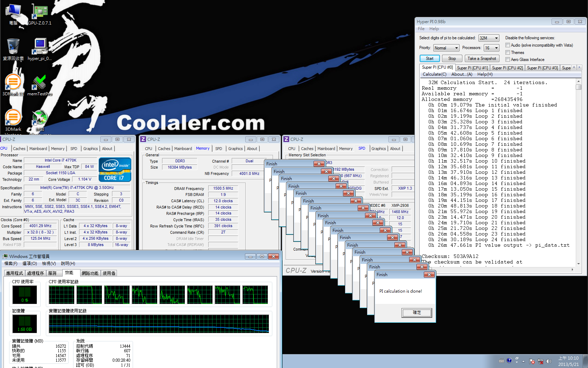Click Take a Snapshot in Hyper PI
The image size is (588, 368).
(482, 59)
